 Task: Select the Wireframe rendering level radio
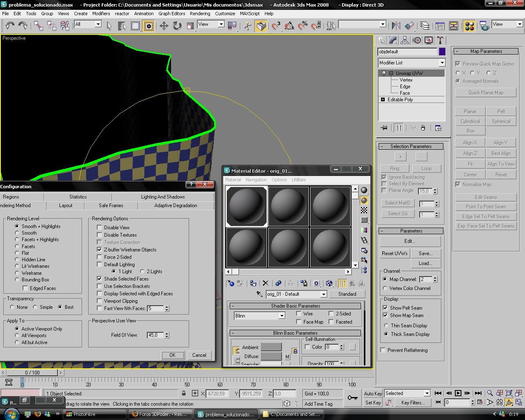tap(17, 273)
